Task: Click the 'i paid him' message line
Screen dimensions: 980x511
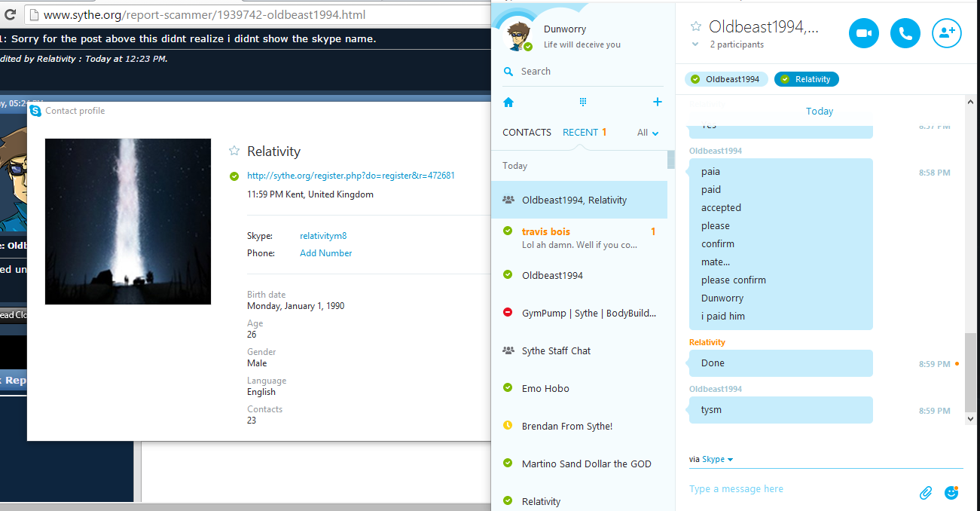Action: (x=723, y=317)
